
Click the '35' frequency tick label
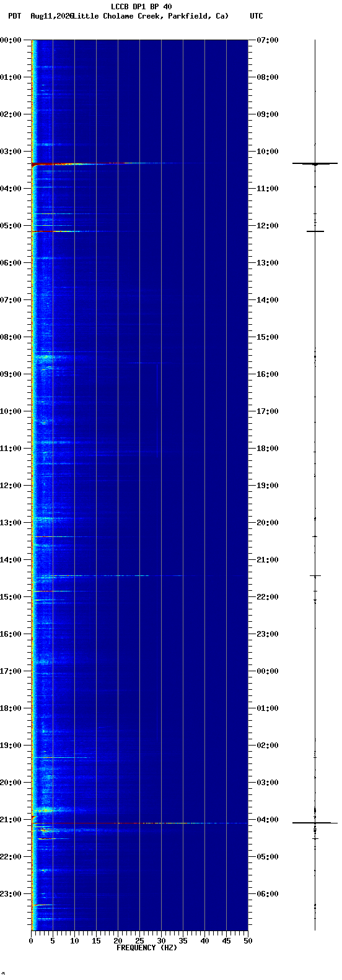[183, 941]
